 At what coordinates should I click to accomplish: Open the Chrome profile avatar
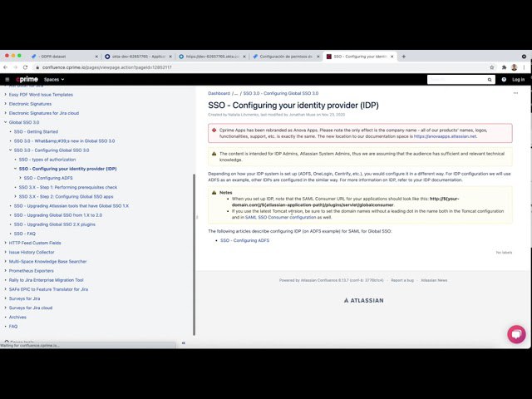tap(514, 67)
